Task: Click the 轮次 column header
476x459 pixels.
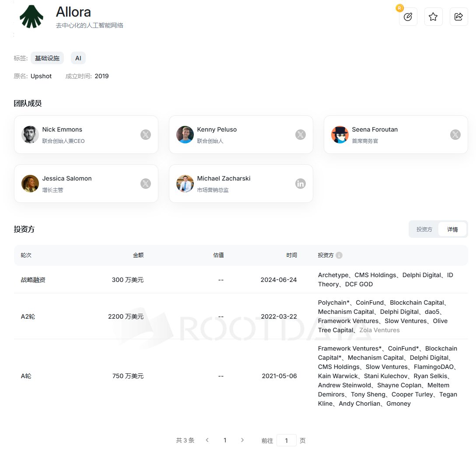Action: click(x=26, y=255)
